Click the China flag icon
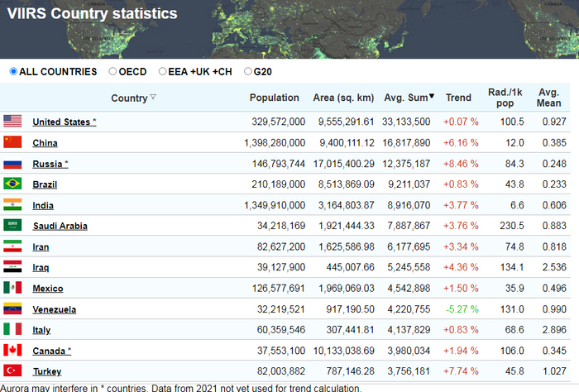The width and height of the screenshot is (579, 392). [12, 142]
